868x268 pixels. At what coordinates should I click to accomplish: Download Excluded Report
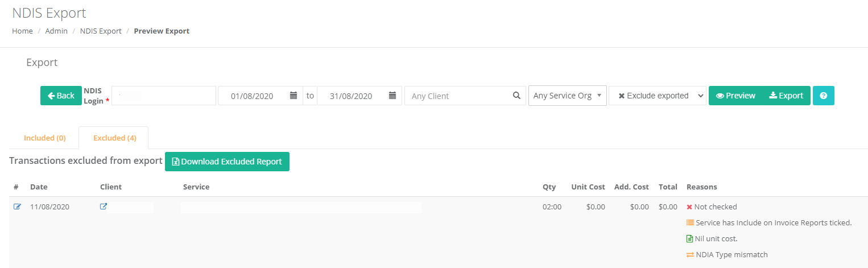[227, 162]
